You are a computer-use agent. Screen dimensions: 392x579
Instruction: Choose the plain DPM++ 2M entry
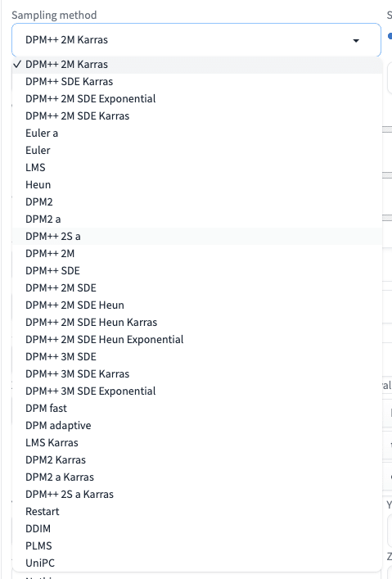pos(197,253)
